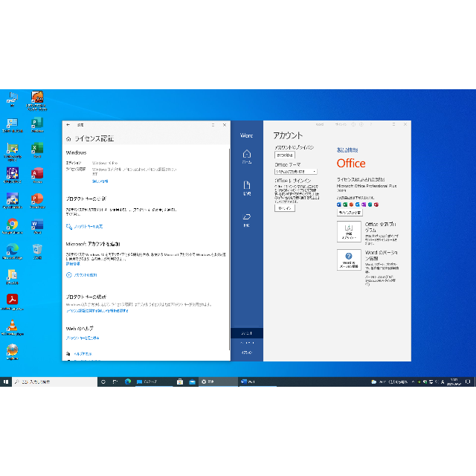This screenshot has height=476, width=476.
Task: Switch to the desktop folder taskbar button
Action: pos(153,382)
